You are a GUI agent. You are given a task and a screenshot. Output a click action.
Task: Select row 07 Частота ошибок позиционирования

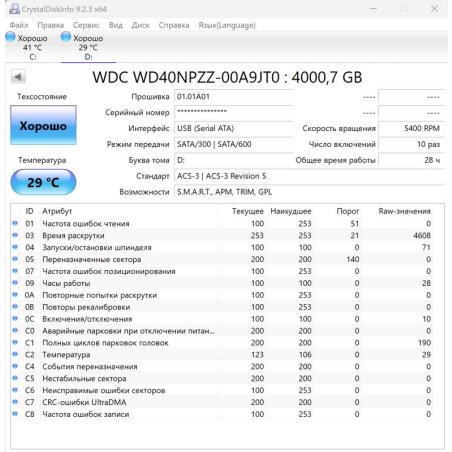coord(222,271)
